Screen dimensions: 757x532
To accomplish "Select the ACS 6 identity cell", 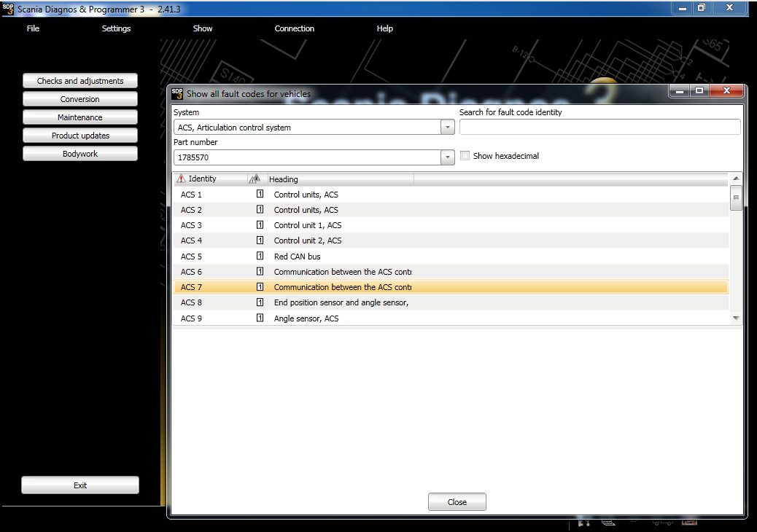I will (191, 272).
